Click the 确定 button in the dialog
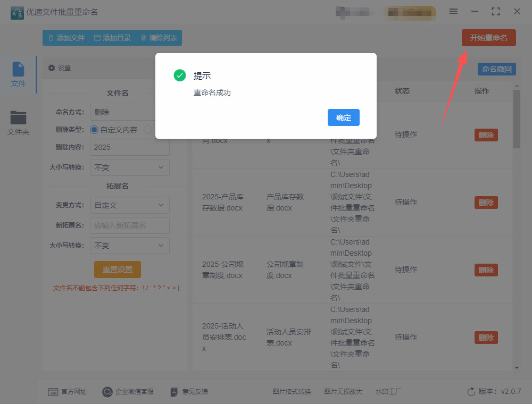Viewport: 532px width, 404px height. pos(343,117)
